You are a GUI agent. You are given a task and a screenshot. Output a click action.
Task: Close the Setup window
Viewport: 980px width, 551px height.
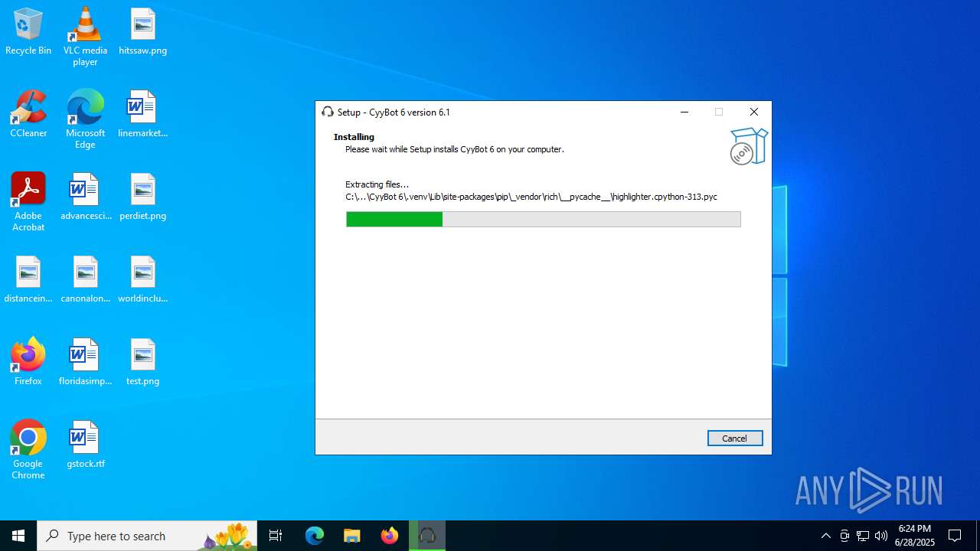point(754,112)
